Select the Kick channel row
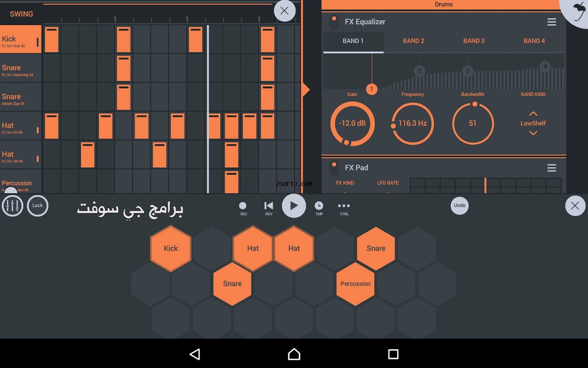 pyautogui.click(x=20, y=40)
